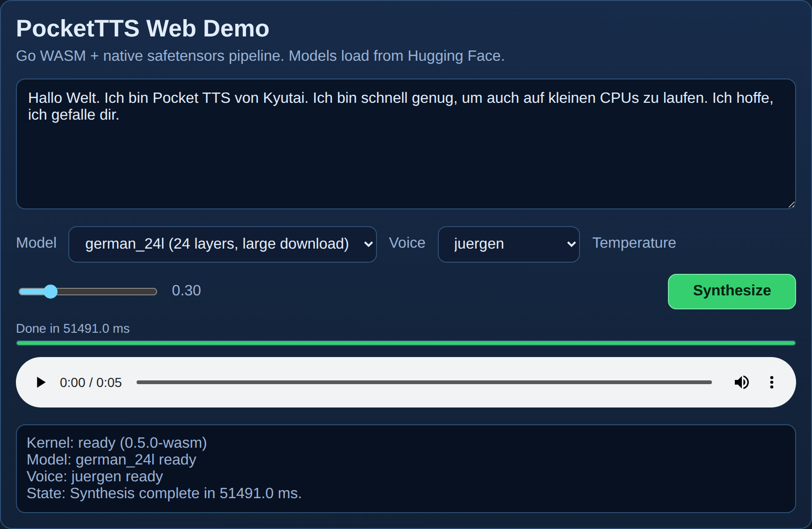Click 'Voice: juergen ready' log line
The height and width of the screenshot is (529, 812).
click(95, 476)
